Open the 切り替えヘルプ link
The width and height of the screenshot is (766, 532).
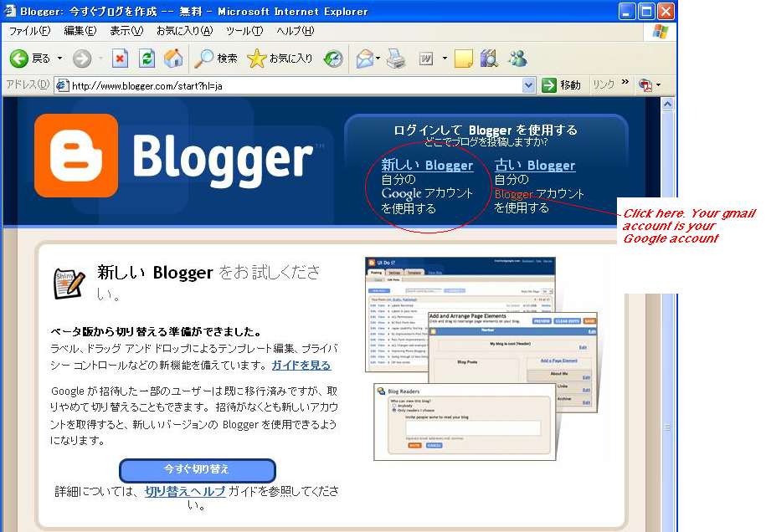pos(185,491)
